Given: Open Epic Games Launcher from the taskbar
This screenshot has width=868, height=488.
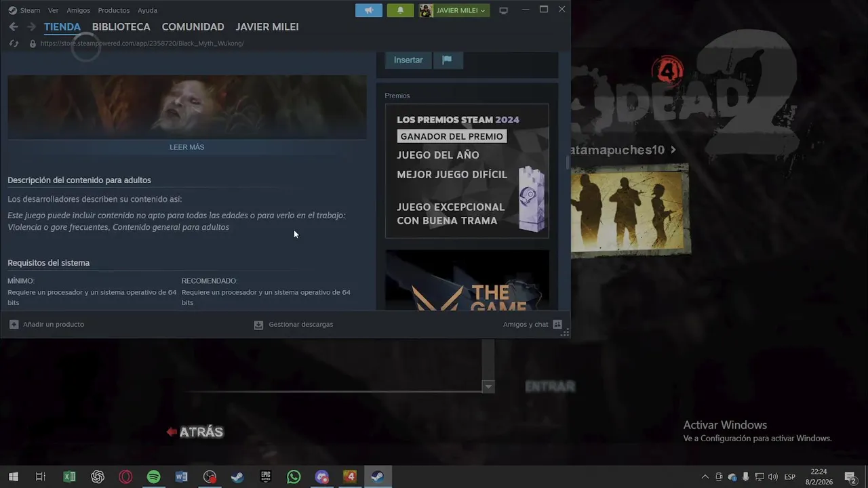Looking at the screenshot, I should [266, 477].
